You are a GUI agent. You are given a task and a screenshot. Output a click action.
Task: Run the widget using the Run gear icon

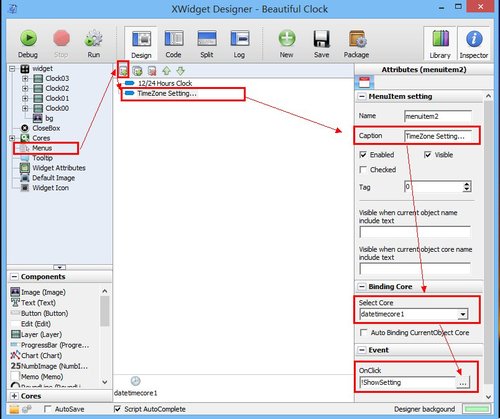94,38
